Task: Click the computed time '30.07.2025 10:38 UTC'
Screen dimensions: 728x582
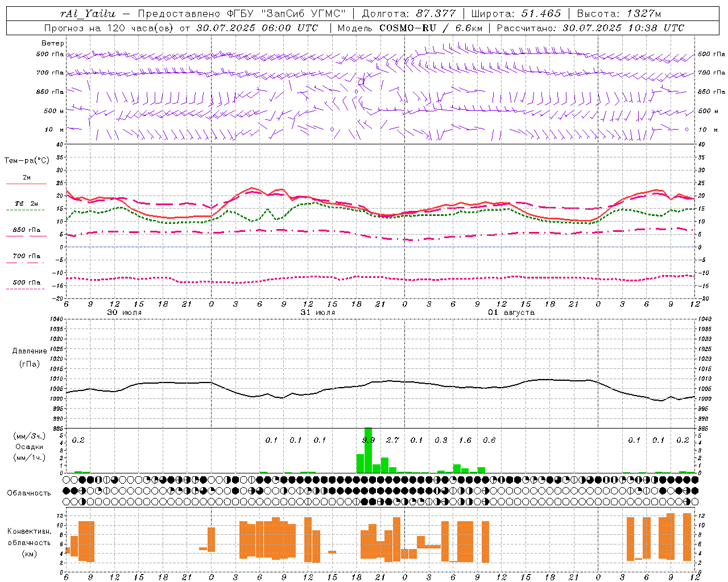Action: pyautogui.click(x=623, y=28)
